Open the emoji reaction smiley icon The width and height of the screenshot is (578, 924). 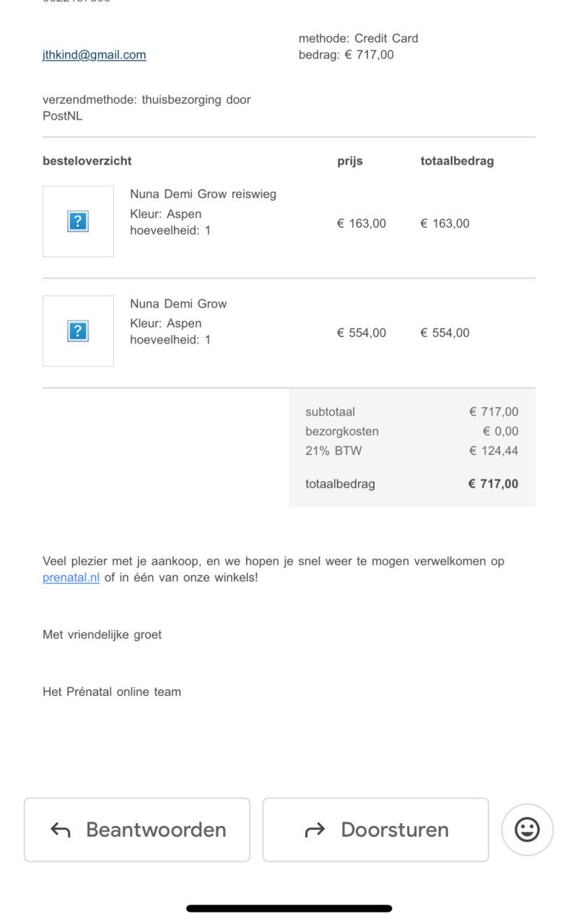(x=527, y=829)
